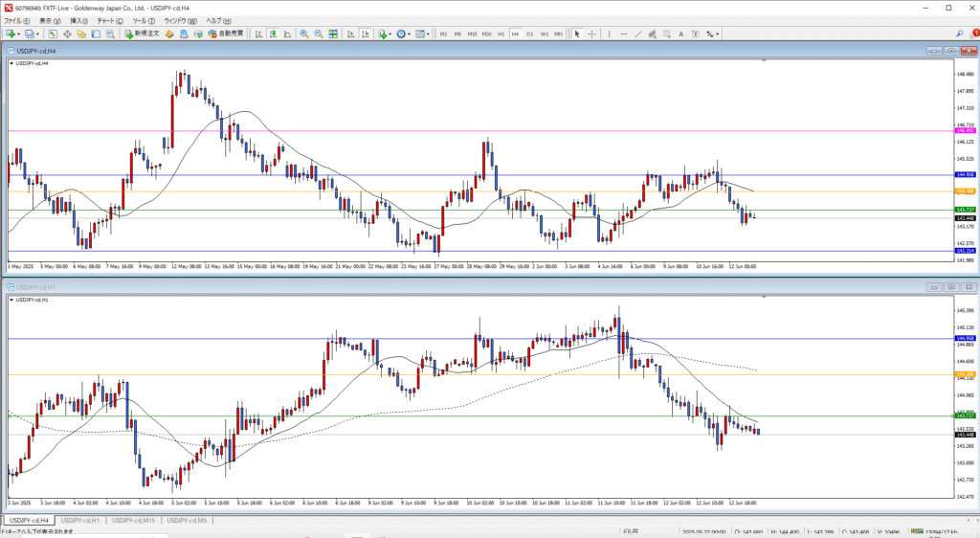The image size is (980, 538).
Task: Click the magenta 146.49 price level label
Action: pyautogui.click(x=965, y=130)
